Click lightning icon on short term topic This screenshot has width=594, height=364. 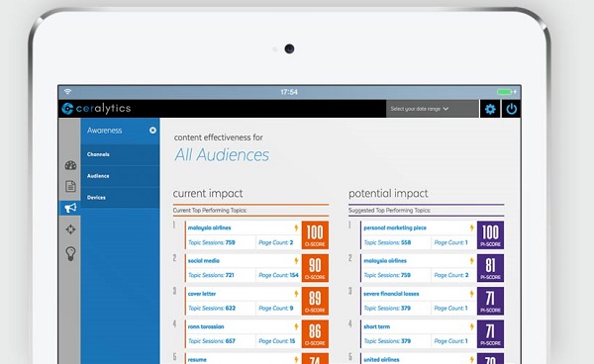point(471,326)
